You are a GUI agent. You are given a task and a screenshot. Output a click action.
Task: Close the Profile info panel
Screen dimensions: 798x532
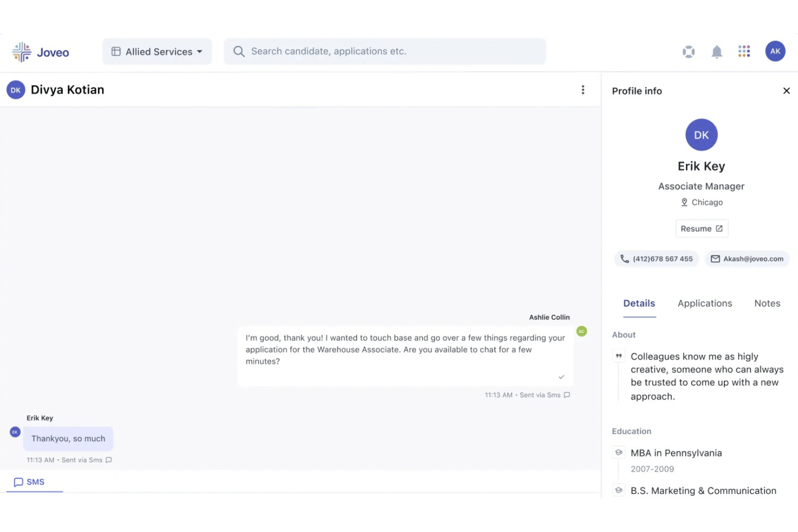coord(786,91)
